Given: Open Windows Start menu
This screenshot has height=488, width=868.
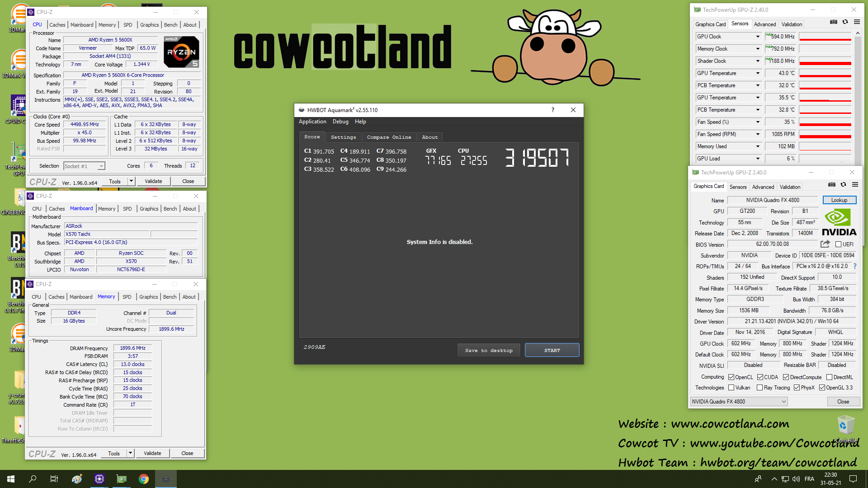Looking at the screenshot, I should [x=11, y=479].
